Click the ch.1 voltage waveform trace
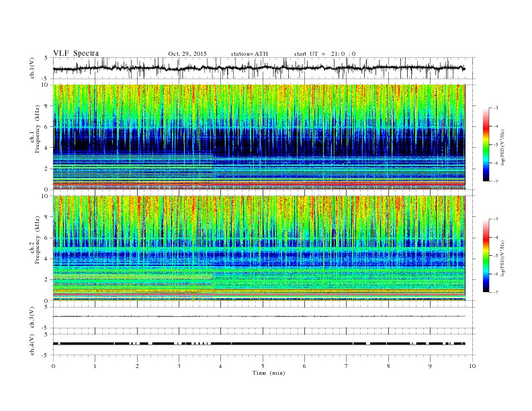 (x=259, y=68)
